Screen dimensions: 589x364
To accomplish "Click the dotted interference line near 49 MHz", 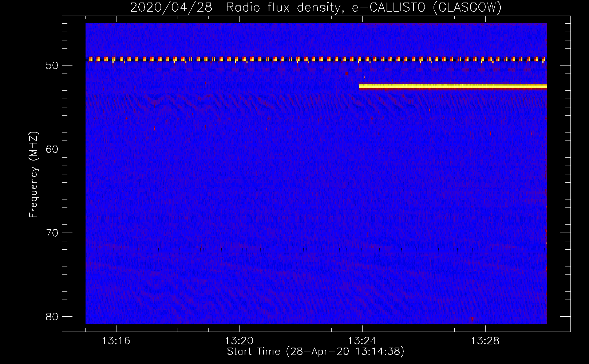I will point(316,59).
